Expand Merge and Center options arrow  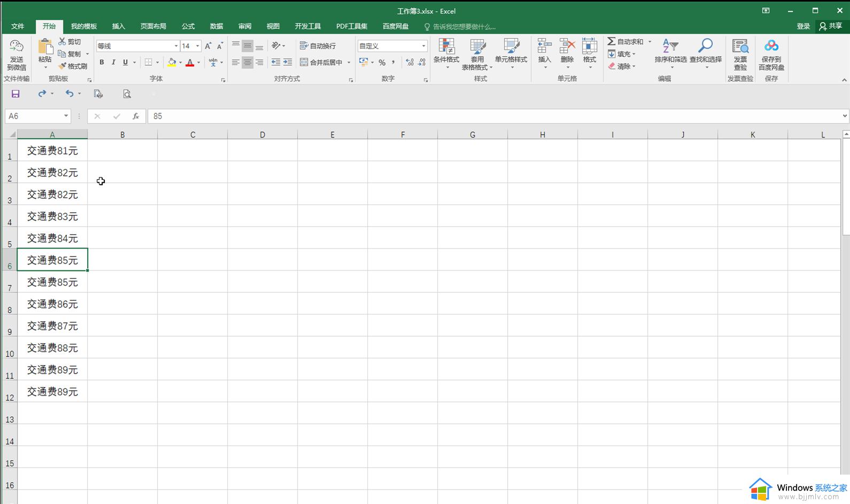point(349,63)
